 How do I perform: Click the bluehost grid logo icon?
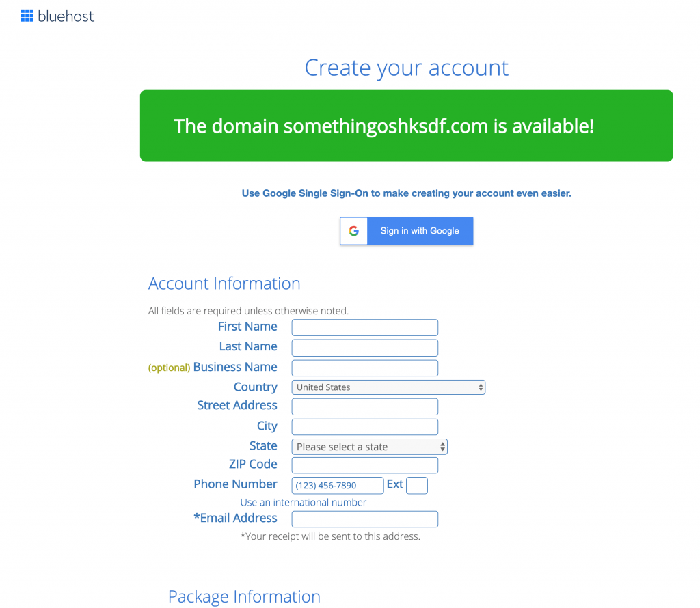(27, 16)
